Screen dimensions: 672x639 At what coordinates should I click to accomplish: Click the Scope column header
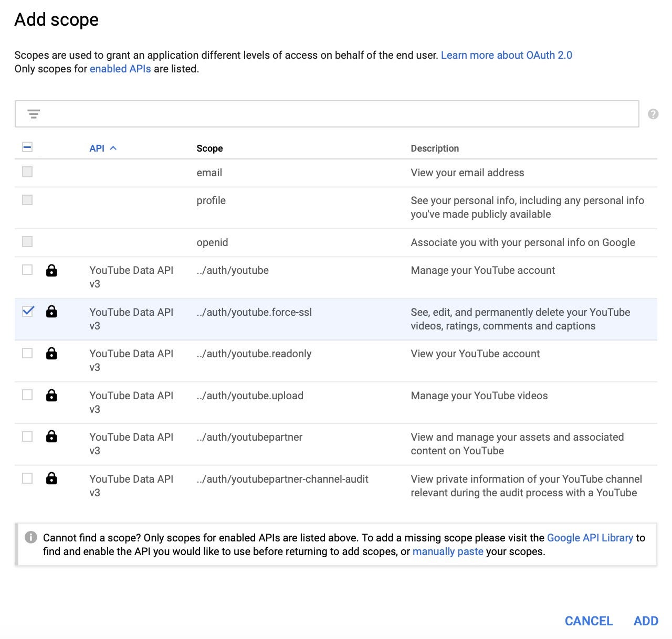(209, 148)
